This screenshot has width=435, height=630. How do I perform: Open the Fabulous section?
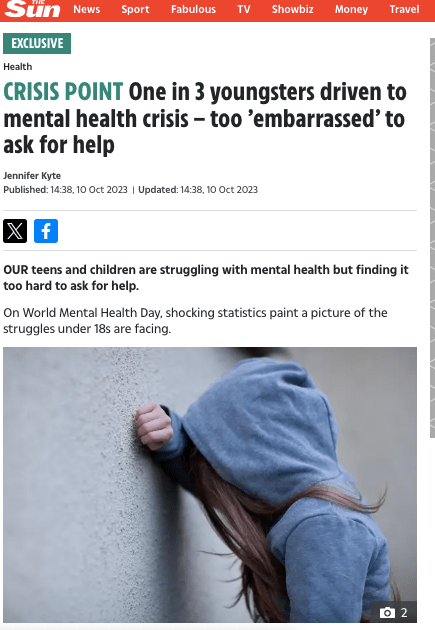[193, 9]
